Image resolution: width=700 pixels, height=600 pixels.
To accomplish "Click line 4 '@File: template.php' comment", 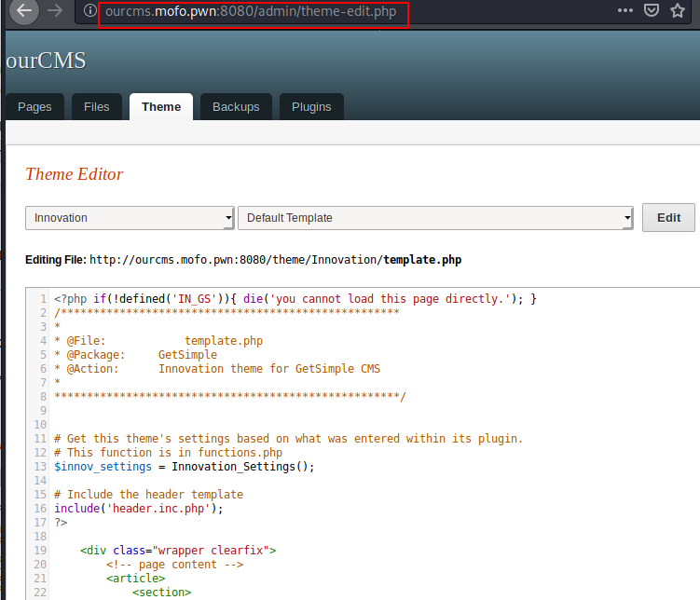I will [x=158, y=341].
